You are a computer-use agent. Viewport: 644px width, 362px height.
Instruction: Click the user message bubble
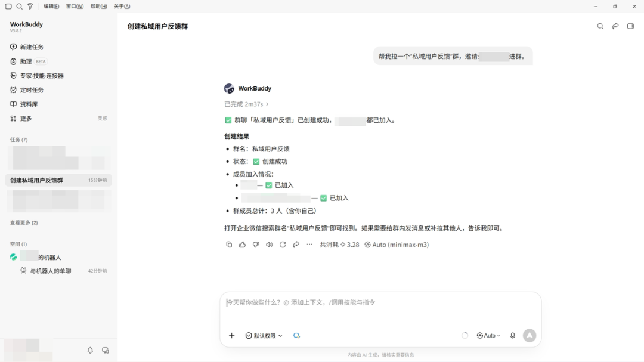[x=453, y=56]
